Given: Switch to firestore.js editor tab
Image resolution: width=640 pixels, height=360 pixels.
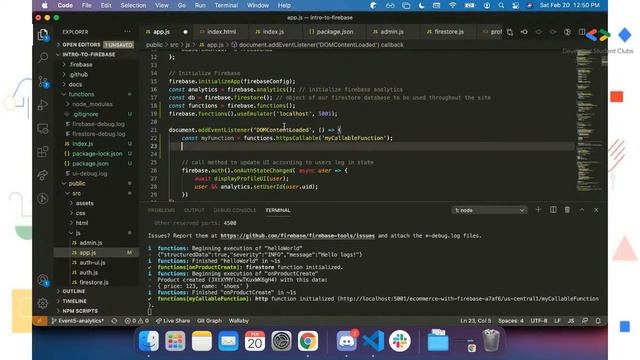Looking at the screenshot, I should click(448, 32).
